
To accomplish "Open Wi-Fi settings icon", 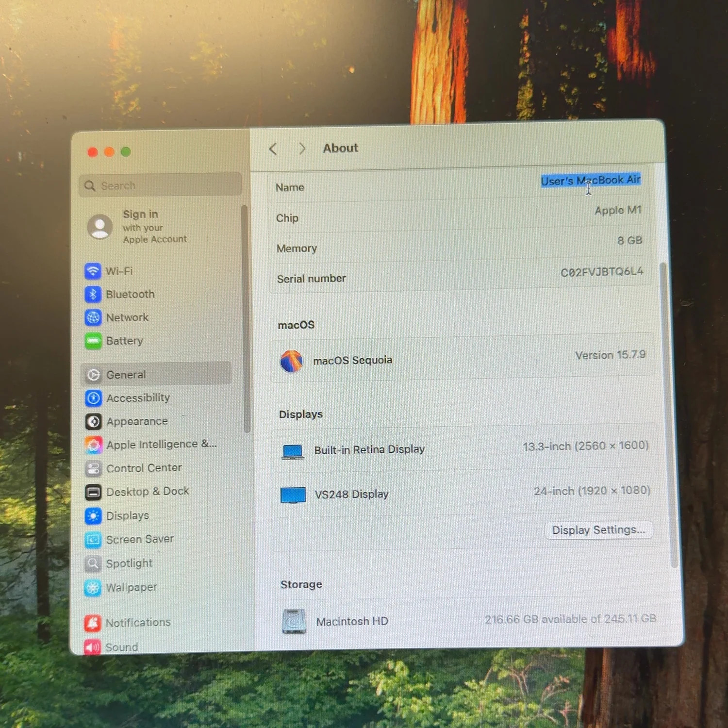I will (x=93, y=271).
